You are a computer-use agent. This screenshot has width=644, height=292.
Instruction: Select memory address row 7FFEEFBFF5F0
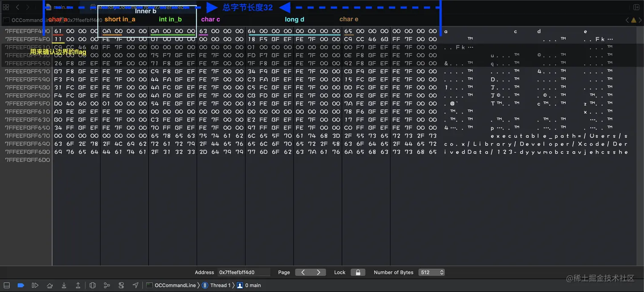27,103
